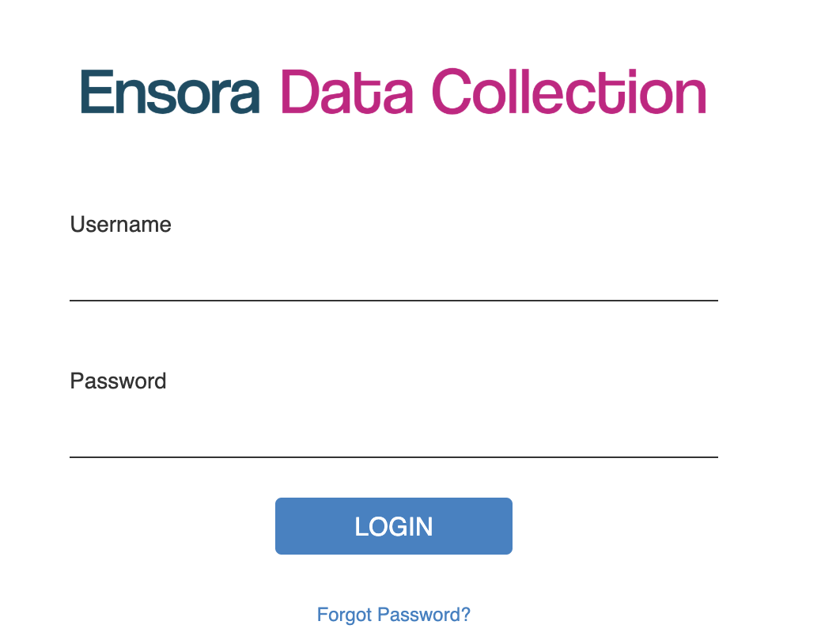Image resolution: width=821 pixels, height=644 pixels.
Task: Click the blue LOGIN button
Action: tap(394, 526)
